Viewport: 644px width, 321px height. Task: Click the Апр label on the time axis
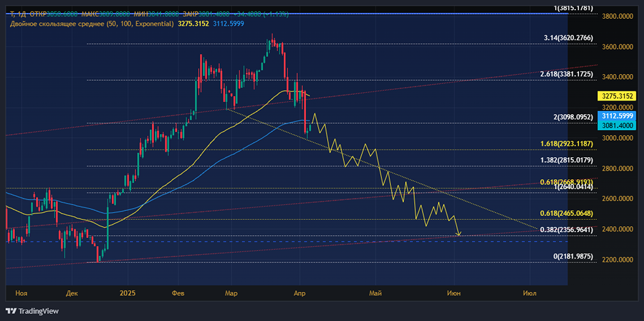point(300,293)
